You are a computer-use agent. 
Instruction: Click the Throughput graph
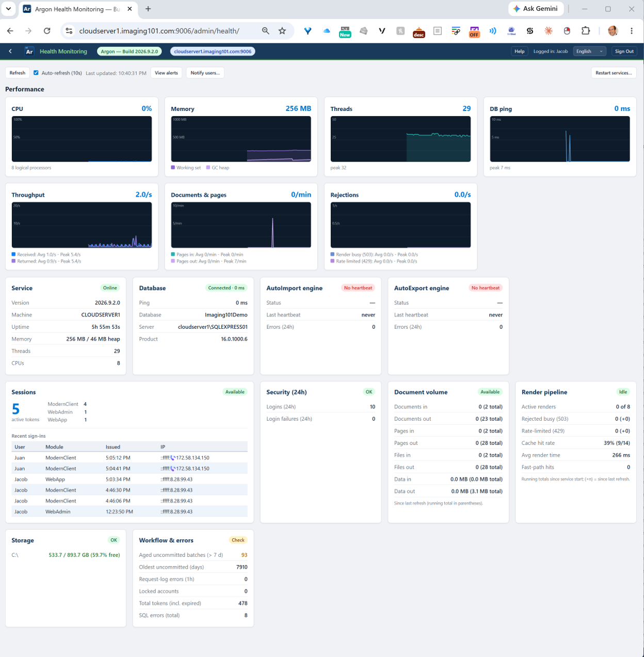click(x=82, y=225)
